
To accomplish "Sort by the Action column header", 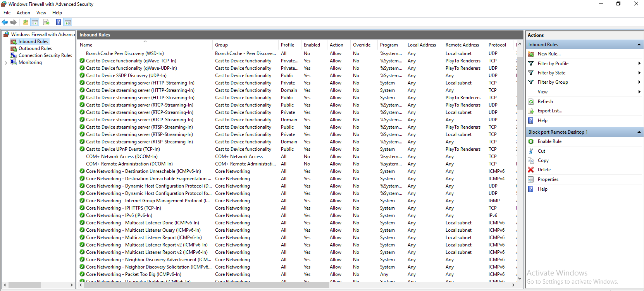I will click(339, 45).
